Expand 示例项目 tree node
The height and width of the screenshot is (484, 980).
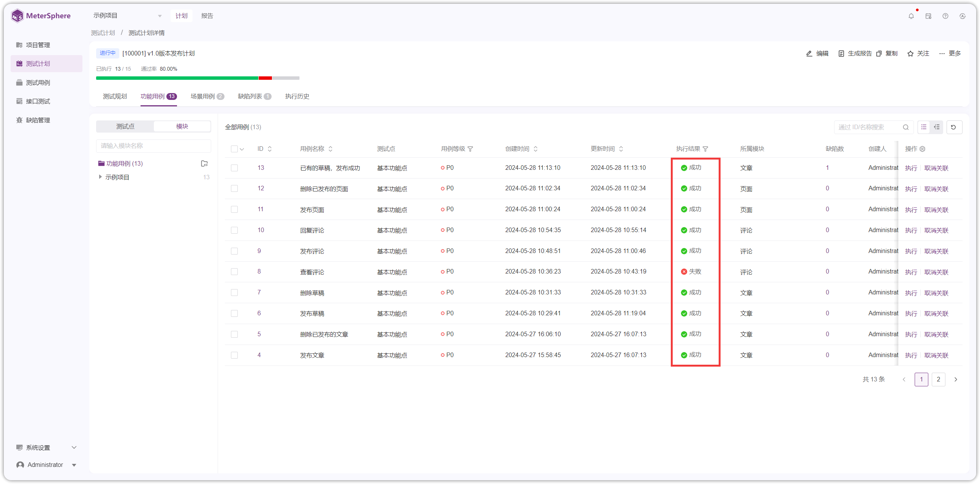pos(100,177)
